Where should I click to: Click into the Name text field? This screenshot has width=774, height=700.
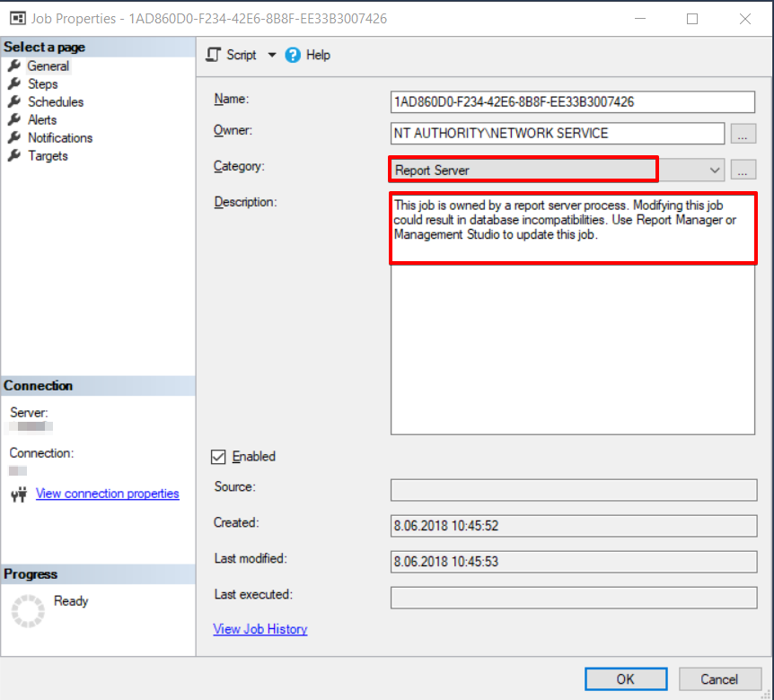point(572,101)
